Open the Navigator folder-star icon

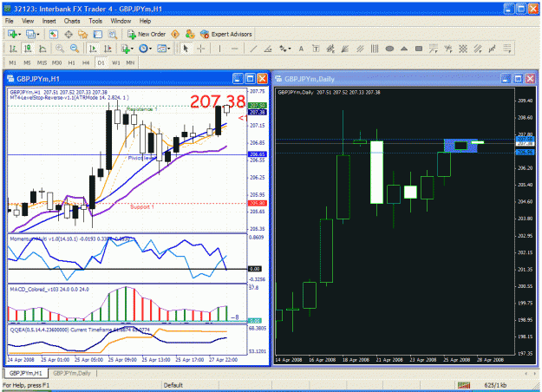83,34
